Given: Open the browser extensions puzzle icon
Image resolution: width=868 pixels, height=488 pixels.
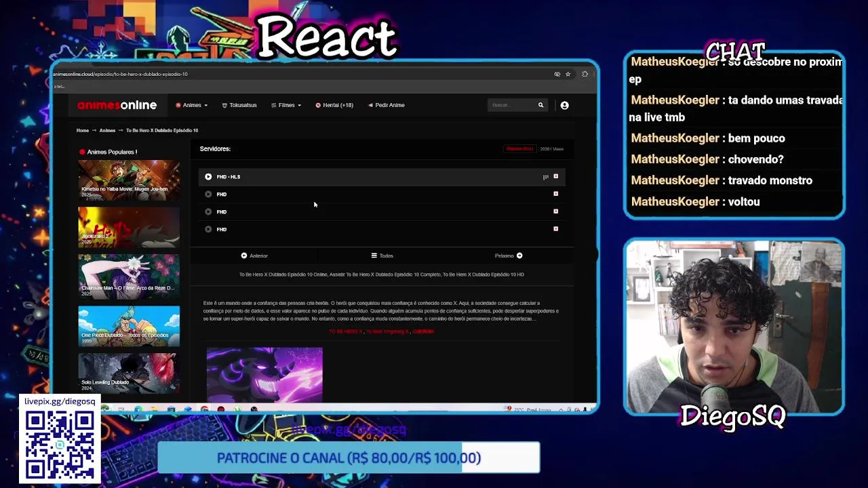Looking at the screenshot, I should point(585,74).
